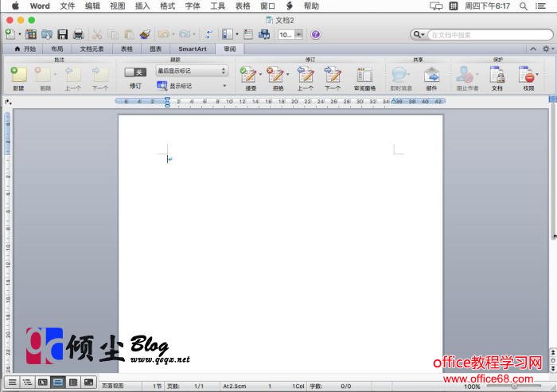The height and width of the screenshot is (392, 557).
Task: Click the format painter brush icon
Action: point(145,34)
